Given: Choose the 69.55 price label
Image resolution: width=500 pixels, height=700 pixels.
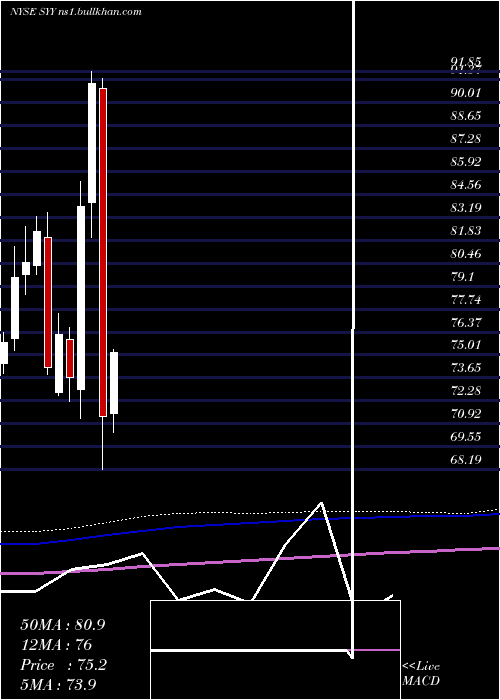Looking at the screenshot, I should [466, 437].
